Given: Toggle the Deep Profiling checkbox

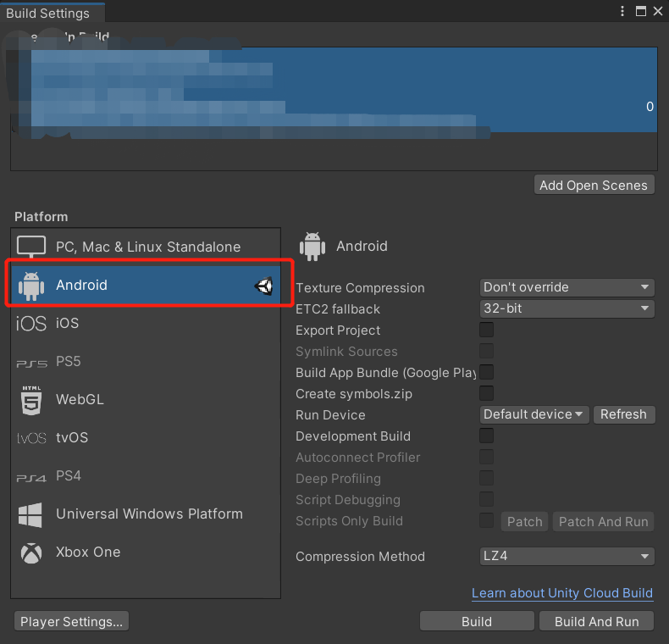Looking at the screenshot, I should (x=486, y=478).
